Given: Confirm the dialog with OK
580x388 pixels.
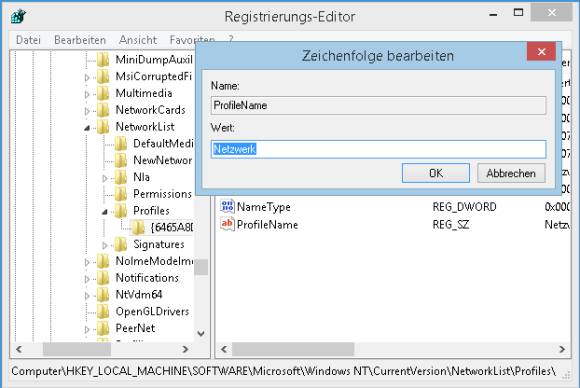Looking at the screenshot, I should click(x=436, y=173).
